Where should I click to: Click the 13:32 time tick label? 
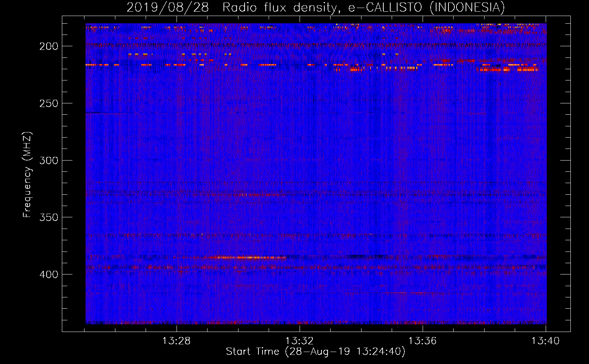tap(299, 341)
